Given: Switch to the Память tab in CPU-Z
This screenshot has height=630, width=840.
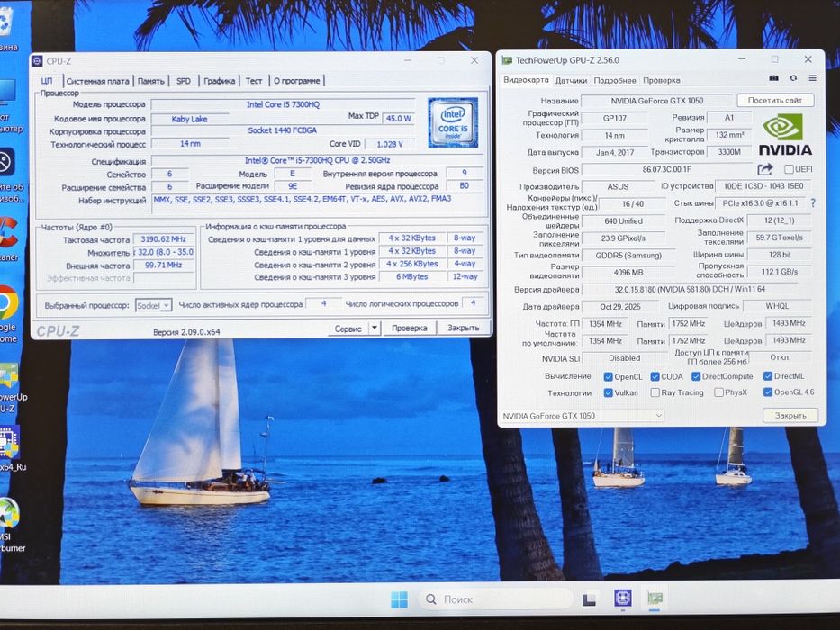Looking at the screenshot, I should (x=150, y=81).
